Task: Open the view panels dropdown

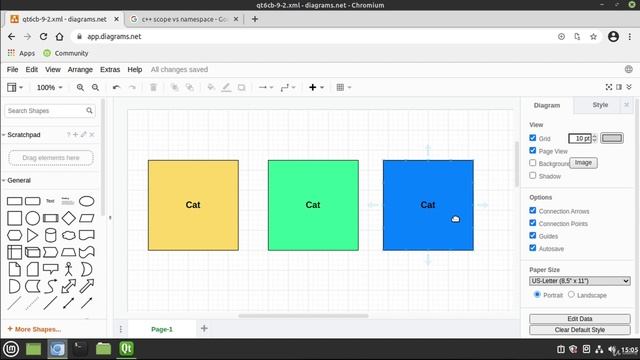Action: point(15,87)
